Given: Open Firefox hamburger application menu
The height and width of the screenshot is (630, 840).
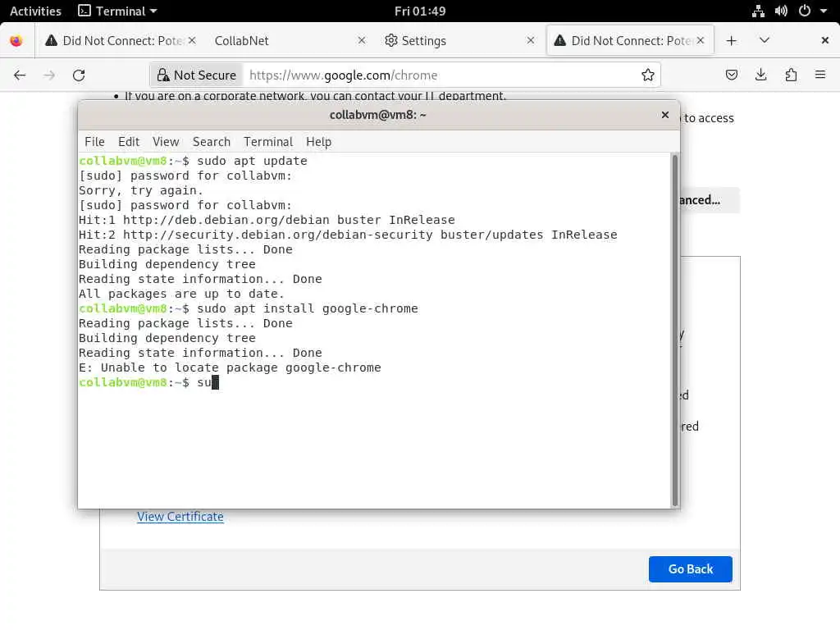Looking at the screenshot, I should coord(820,75).
